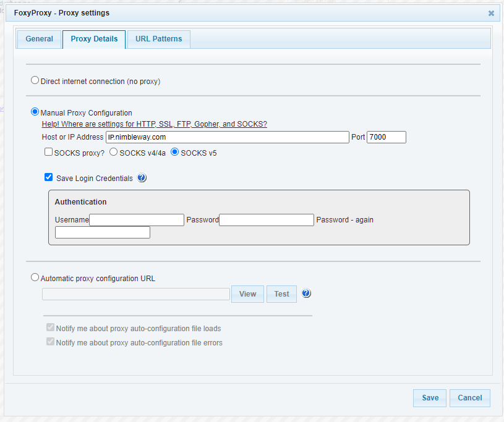Switch to the General tab
The width and height of the screenshot is (504, 422).
[x=39, y=39]
